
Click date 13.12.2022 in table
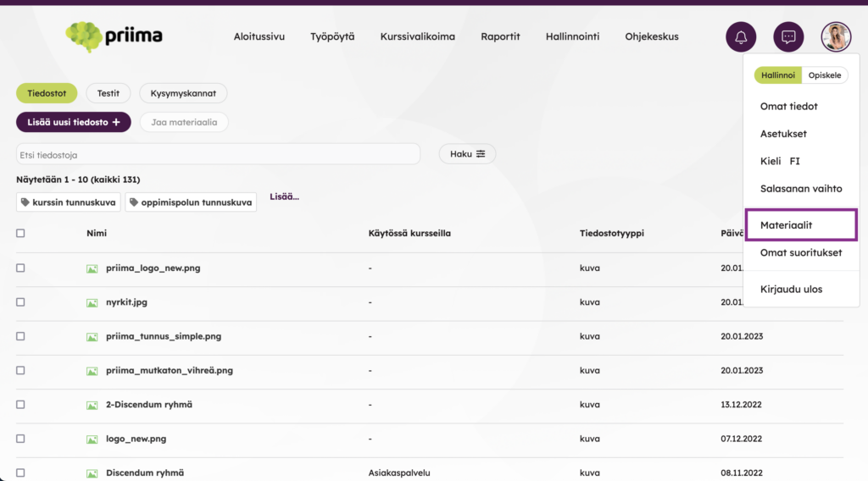(741, 405)
